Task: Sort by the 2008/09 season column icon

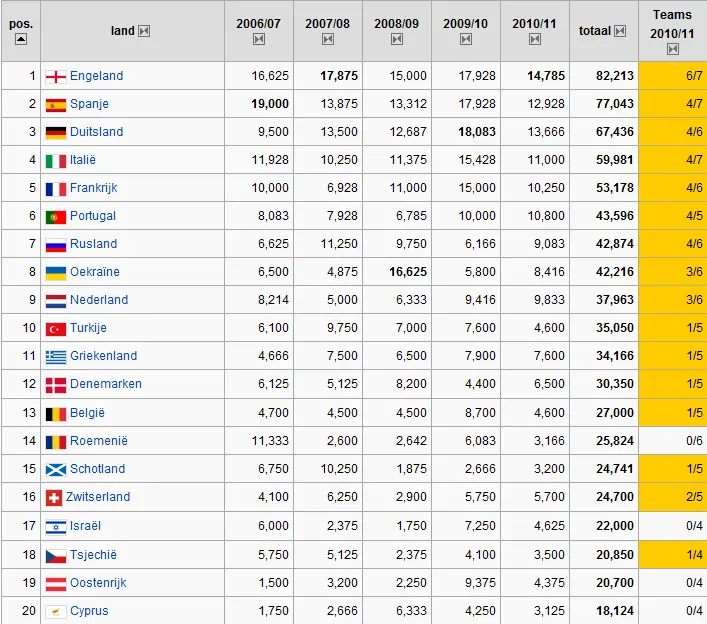Action: click(397, 40)
